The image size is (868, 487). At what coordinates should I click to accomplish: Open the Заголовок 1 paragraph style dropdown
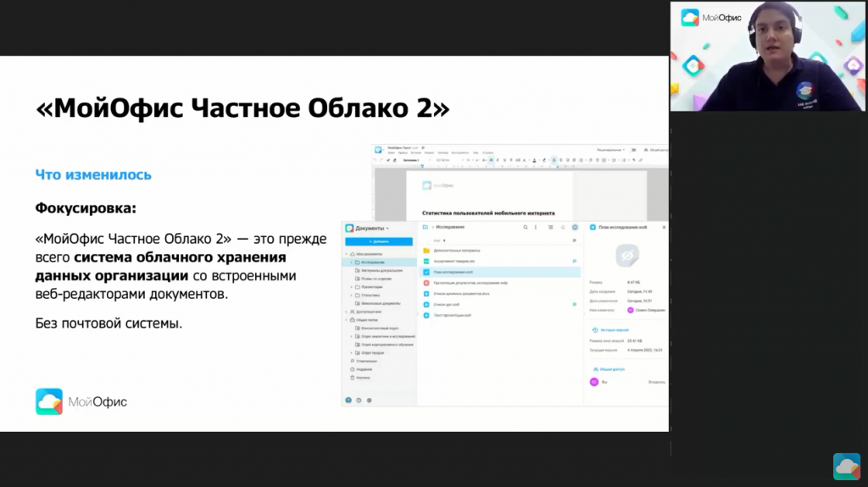tap(416, 160)
